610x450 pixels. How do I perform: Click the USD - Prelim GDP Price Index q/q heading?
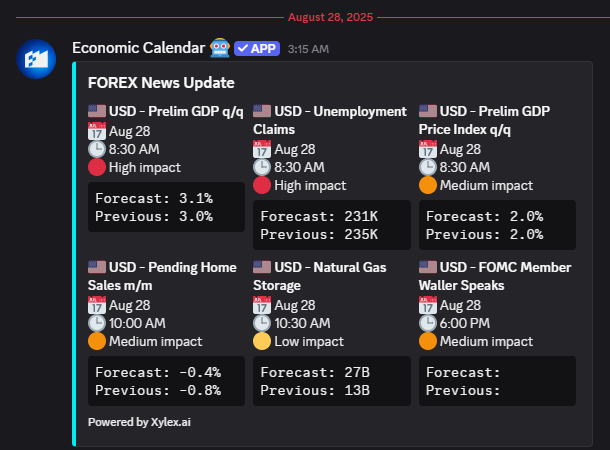(484, 120)
